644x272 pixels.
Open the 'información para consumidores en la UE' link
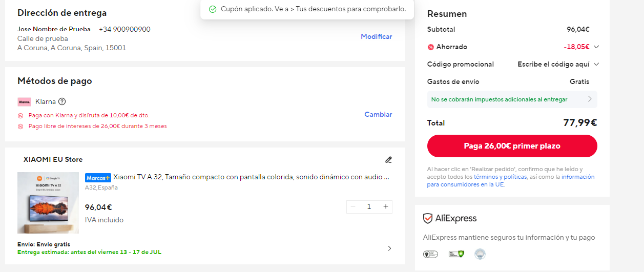click(511, 180)
